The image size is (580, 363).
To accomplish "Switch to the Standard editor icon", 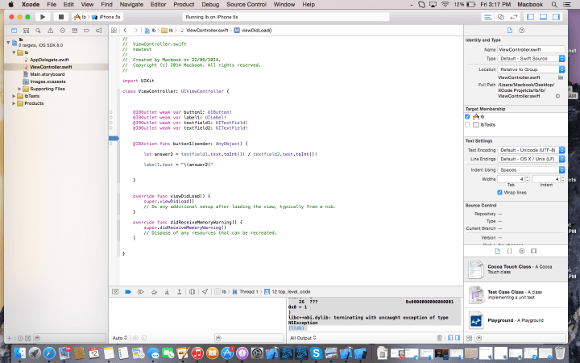I will [488, 17].
